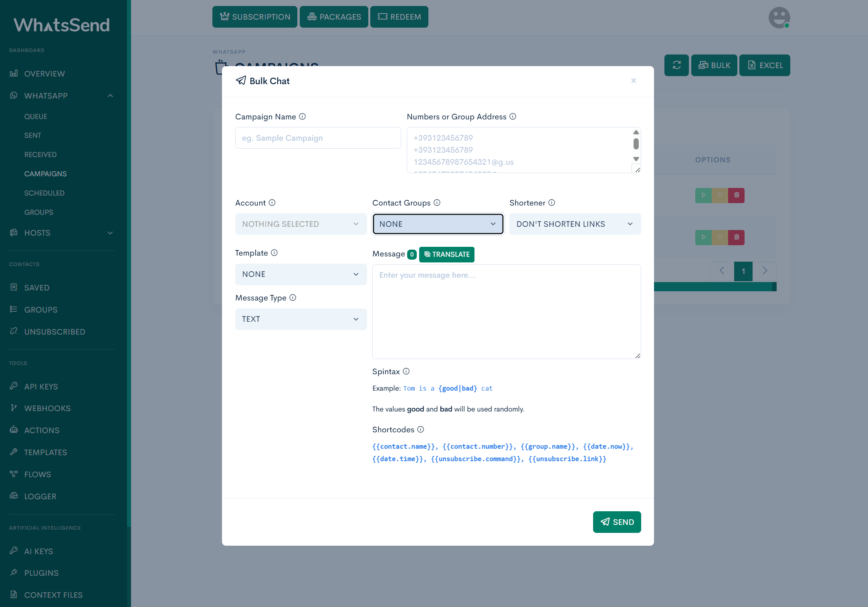The image size is (868, 607).
Task: Click the Actions robot icon
Action: click(x=14, y=430)
